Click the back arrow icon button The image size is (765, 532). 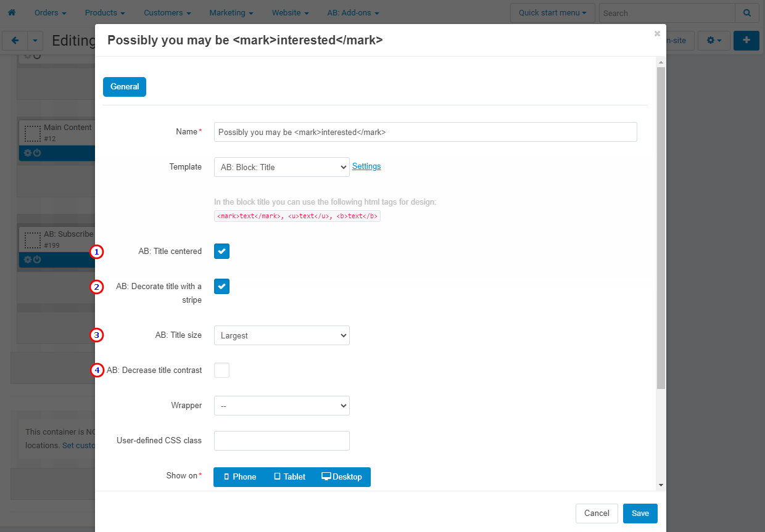15,41
